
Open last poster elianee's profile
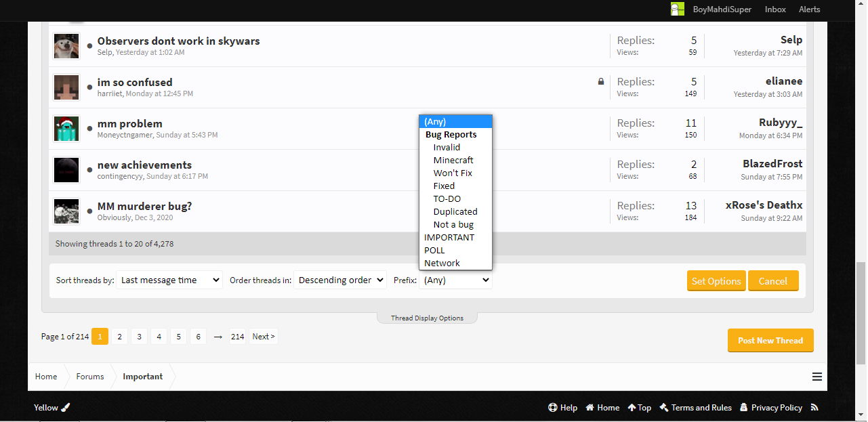tap(784, 81)
